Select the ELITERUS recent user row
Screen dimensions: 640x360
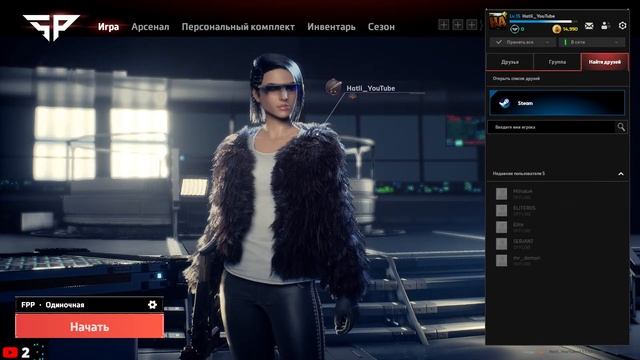click(x=557, y=210)
